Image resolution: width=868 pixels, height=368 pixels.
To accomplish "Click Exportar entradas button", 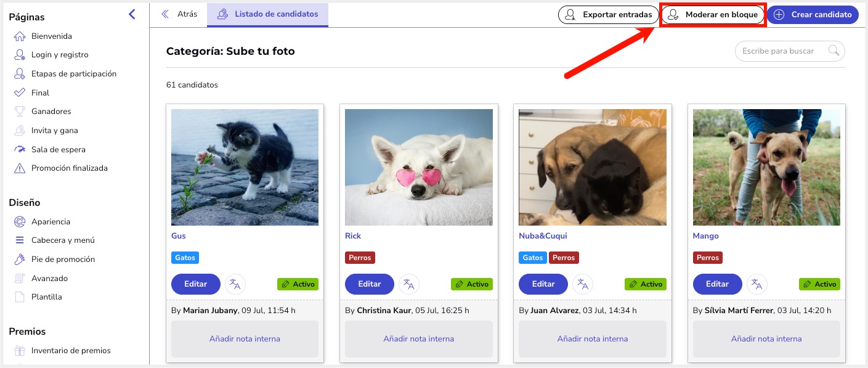I will tap(609, 15).
